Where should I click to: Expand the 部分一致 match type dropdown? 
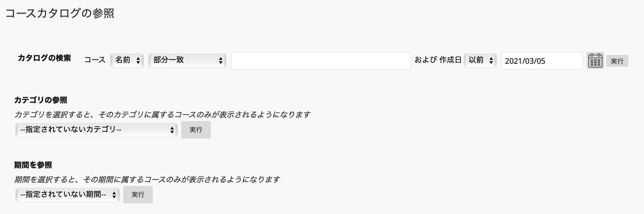[x=187, y=60]
